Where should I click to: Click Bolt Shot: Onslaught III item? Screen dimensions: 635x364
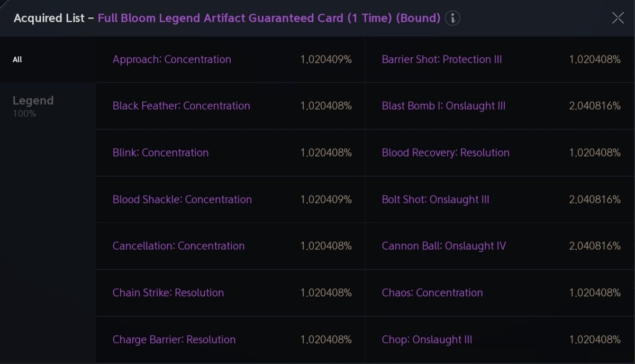pyautogui.click(x=436, y=199)
